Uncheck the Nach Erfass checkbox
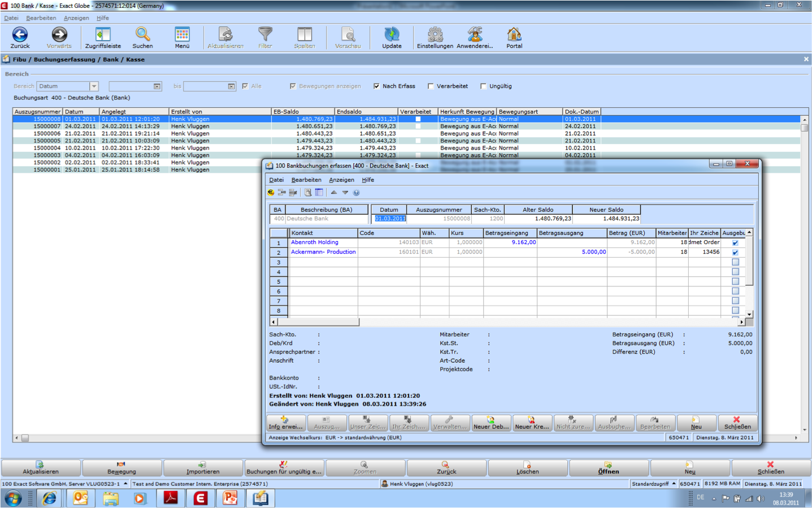This screenshot has width=812, height=508. point(376,86)
